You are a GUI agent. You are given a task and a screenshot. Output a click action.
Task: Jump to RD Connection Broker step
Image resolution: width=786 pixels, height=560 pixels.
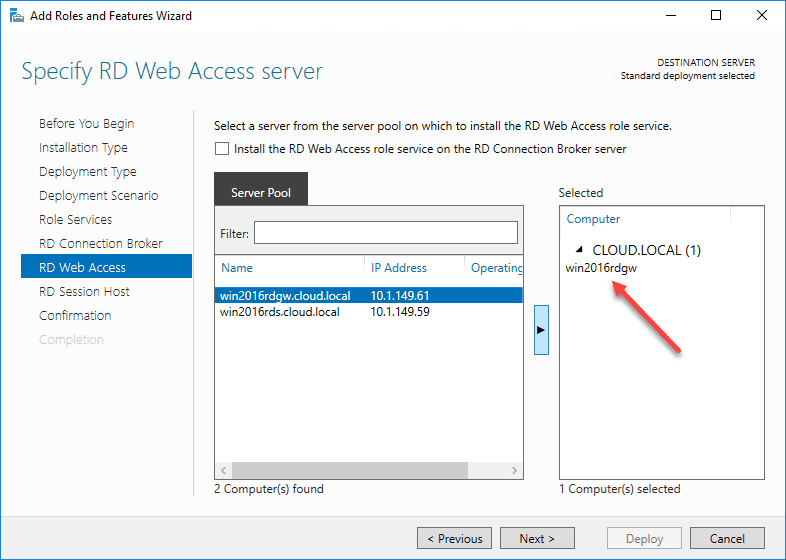(100, 244)
